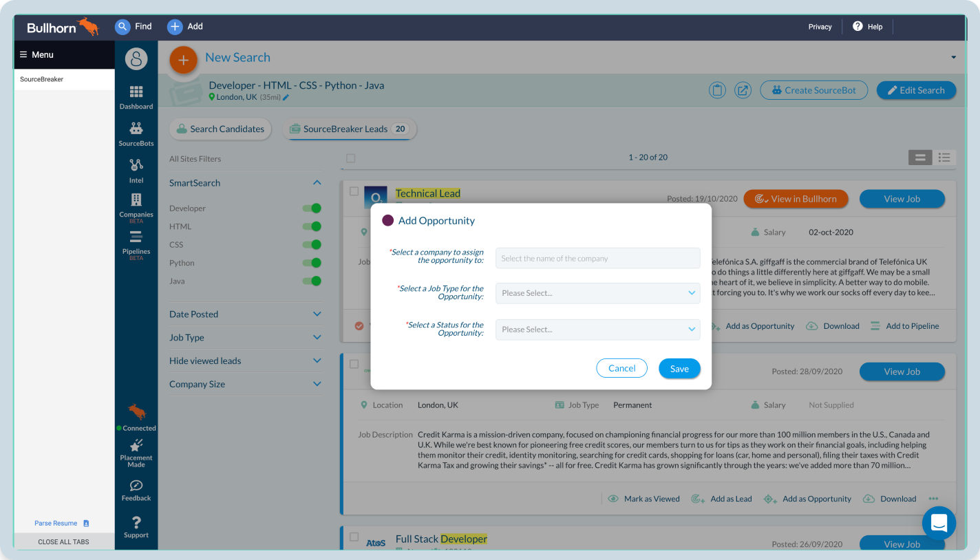Collapse the SmartSearch filter section
Screen dimensions: 980x560
click(x=317, y=183)
